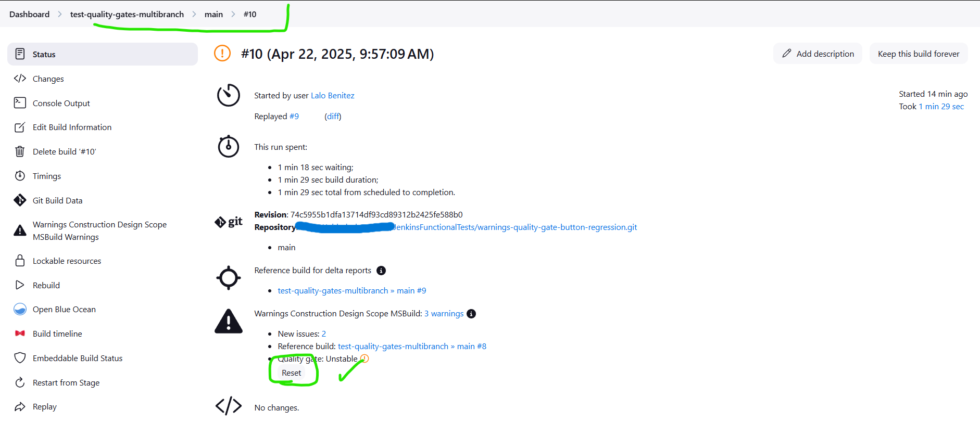The image size is (980, 423).
Task: Open the Changes sidebar item
Action: coord(48,79)
